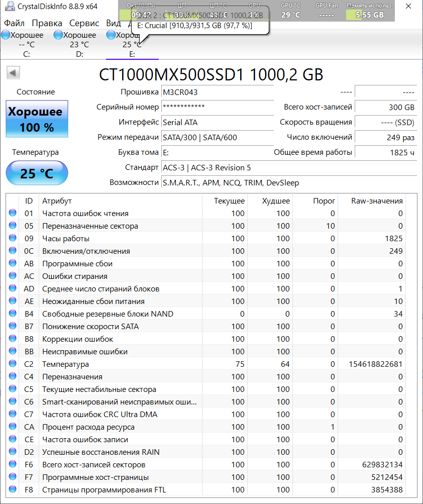Open the Правка menu
Image resolution: width=423 pixels, height=504 pixels.
(47, 23)
